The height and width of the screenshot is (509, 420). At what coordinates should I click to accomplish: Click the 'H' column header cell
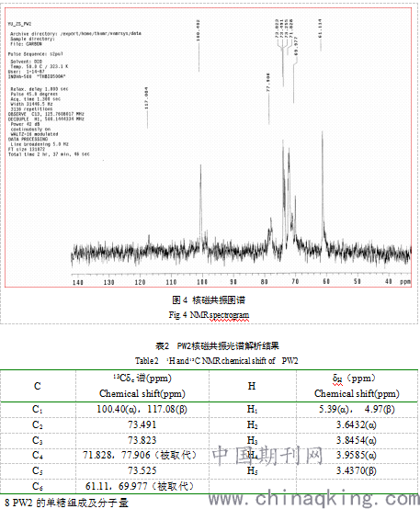[252, 386]
